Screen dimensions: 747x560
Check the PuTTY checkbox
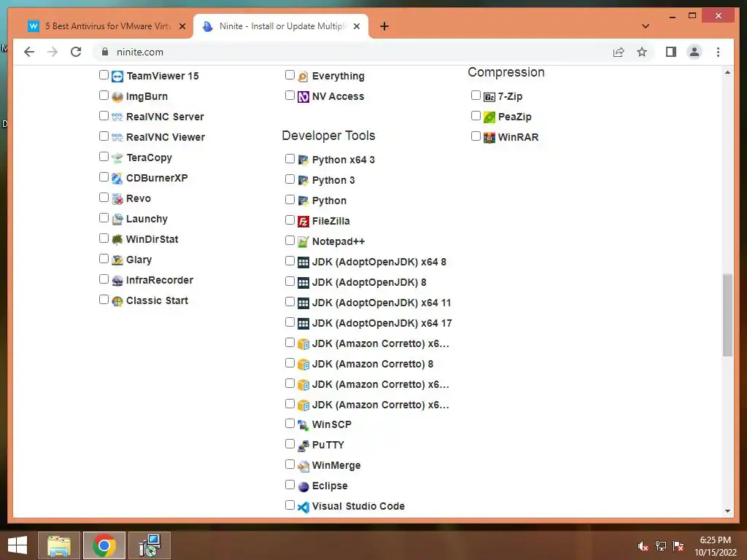pyautogui.click(x=290, y=444)
